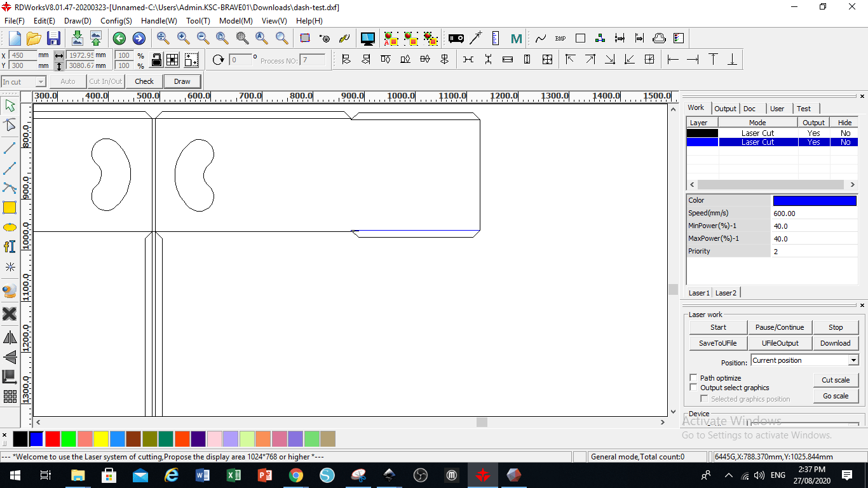Select the black Laser Cut layer row

(772, 133)
